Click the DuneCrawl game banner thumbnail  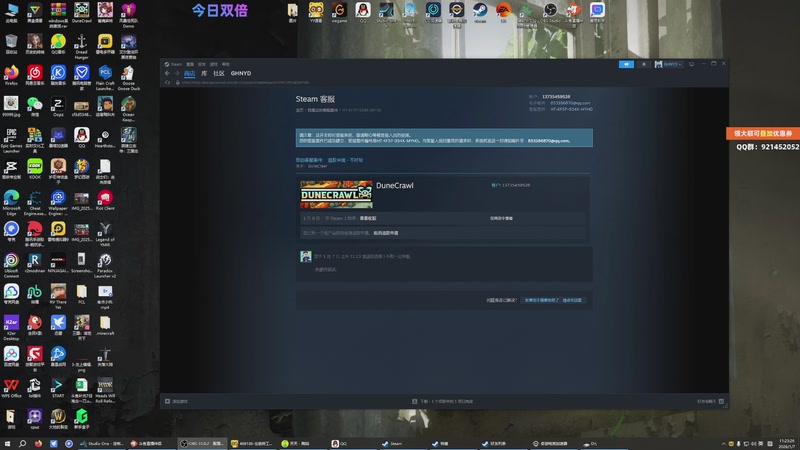point(336,194)
